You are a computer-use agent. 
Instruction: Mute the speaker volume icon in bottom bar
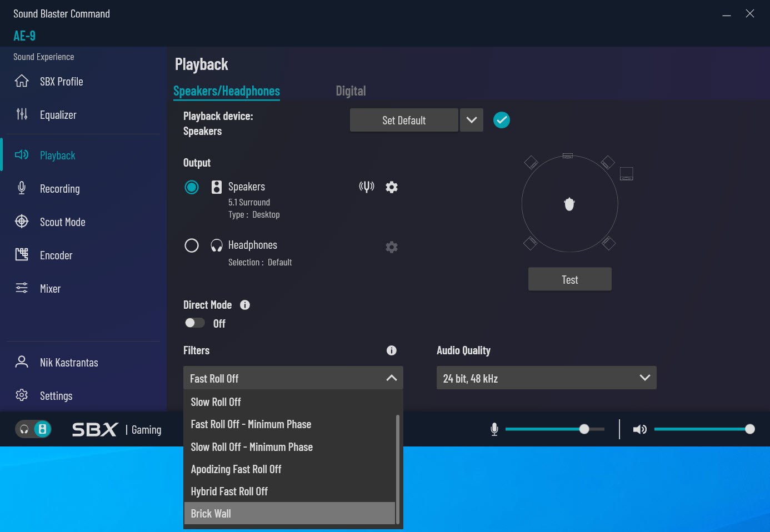point(640,429)
